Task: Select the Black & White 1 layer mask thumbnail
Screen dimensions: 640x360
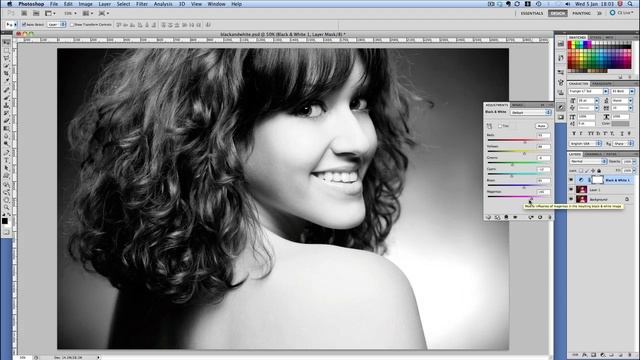Action: click(597, 180)
